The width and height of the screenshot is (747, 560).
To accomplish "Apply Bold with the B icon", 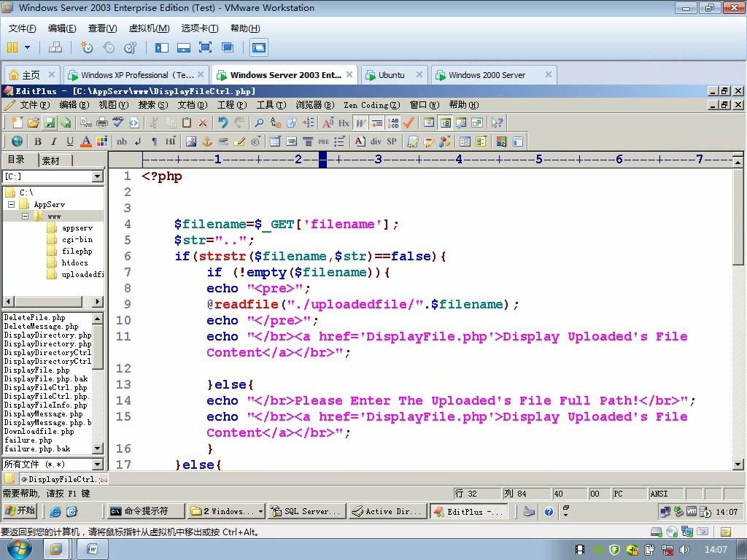I will 38,141.
